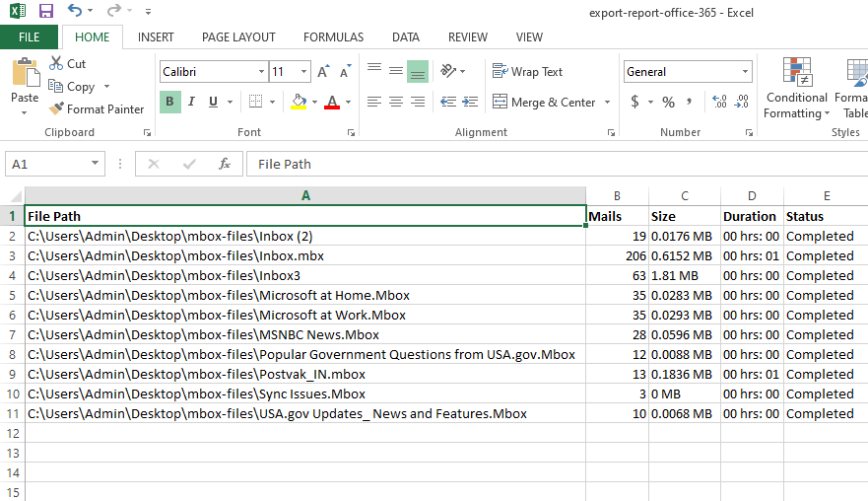
Task: Switch to the DATA tab
Action: (406, 37)
